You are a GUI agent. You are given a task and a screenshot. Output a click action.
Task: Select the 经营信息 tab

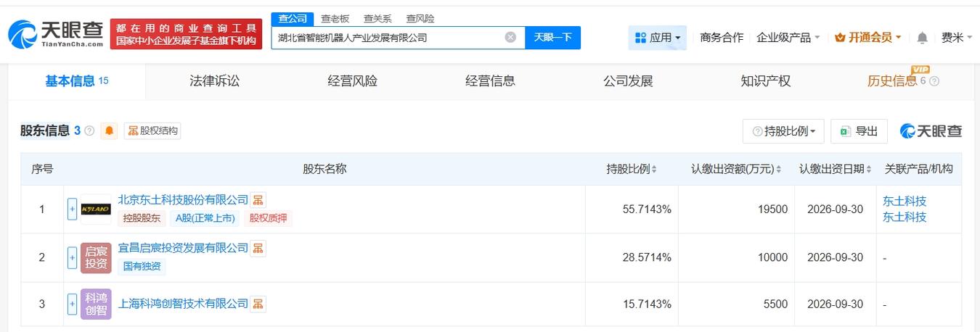pos(490,81)
